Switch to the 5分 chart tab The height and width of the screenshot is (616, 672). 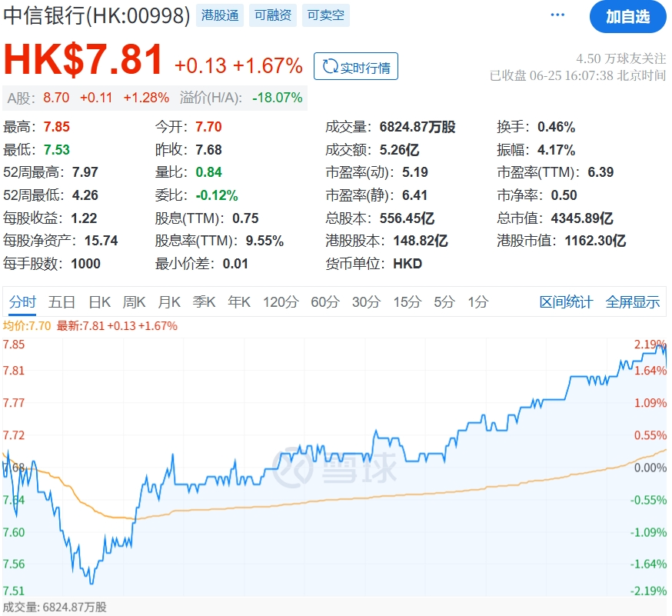tap(444, 302)
